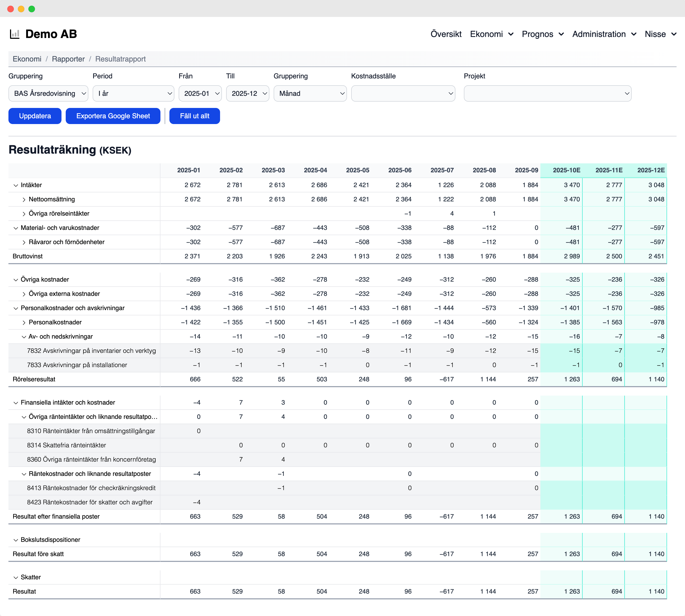The width and height of the screenshot is (685, 616).
Task: Open the Period dropdown showing I år
Action: pyautogui.click(x=133, y=93)
